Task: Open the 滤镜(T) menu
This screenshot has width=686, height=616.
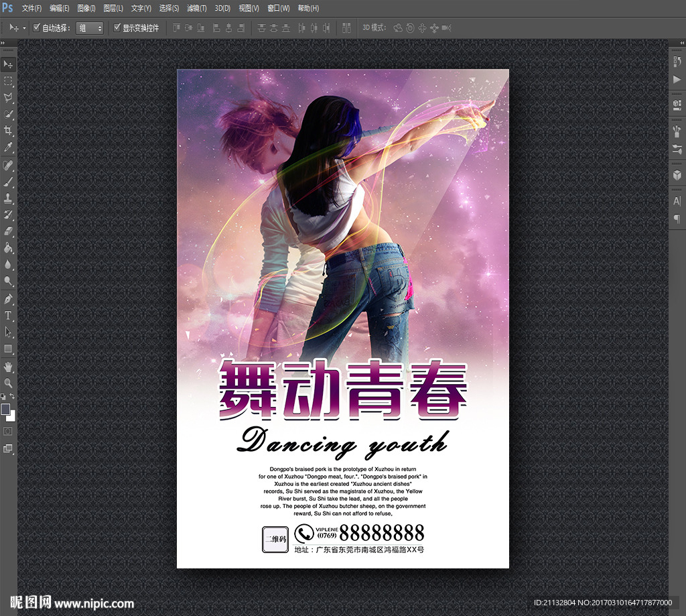Action: pos(196,8)
